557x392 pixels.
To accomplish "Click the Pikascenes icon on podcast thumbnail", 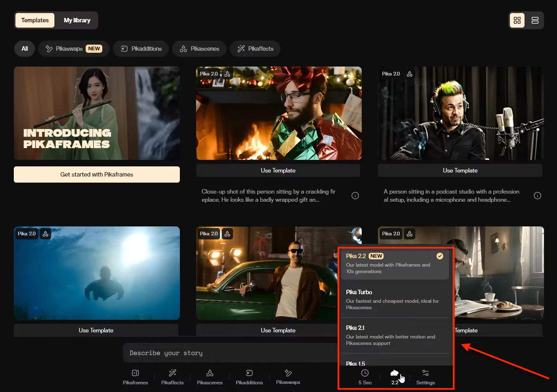I will (410, 74).
